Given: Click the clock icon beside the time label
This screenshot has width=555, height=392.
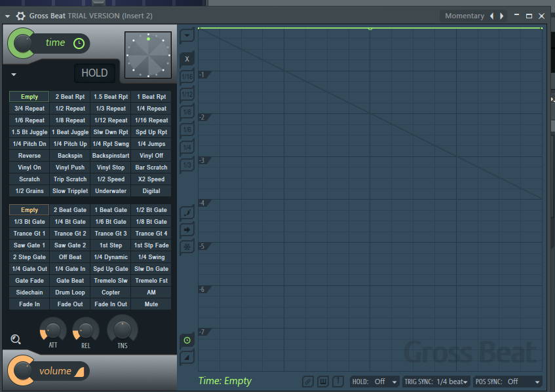Looking at the screenshot, I should 79,43.
